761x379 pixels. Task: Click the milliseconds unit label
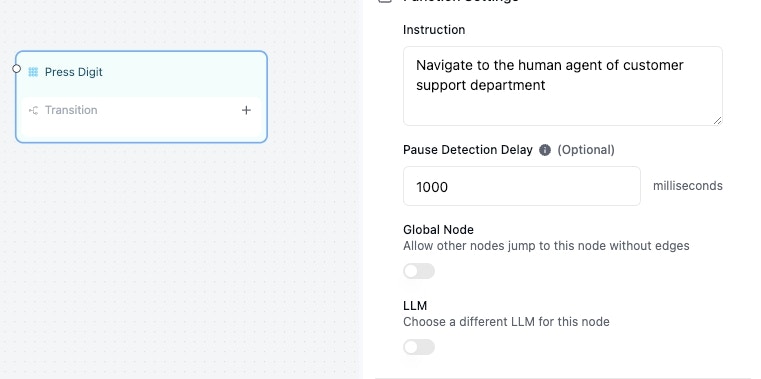688,186
